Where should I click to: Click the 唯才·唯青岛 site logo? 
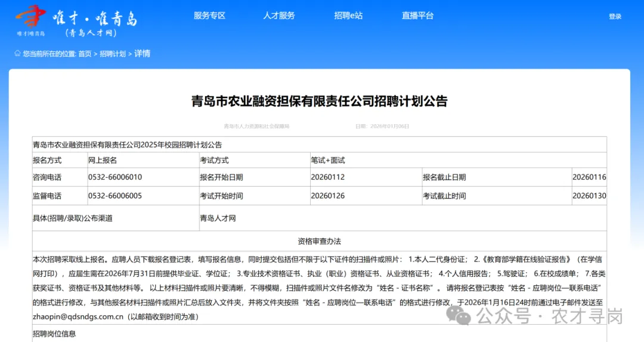[76, 21]
